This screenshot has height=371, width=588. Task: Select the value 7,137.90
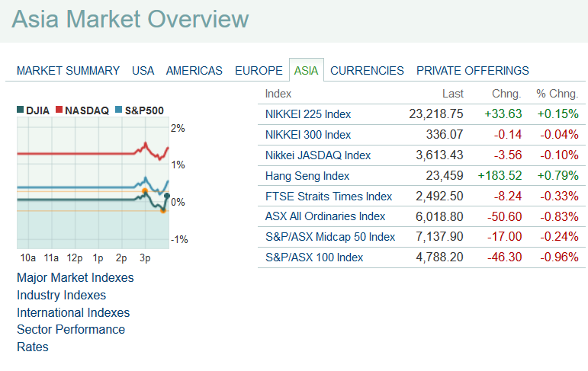click(x=439, y=237)
